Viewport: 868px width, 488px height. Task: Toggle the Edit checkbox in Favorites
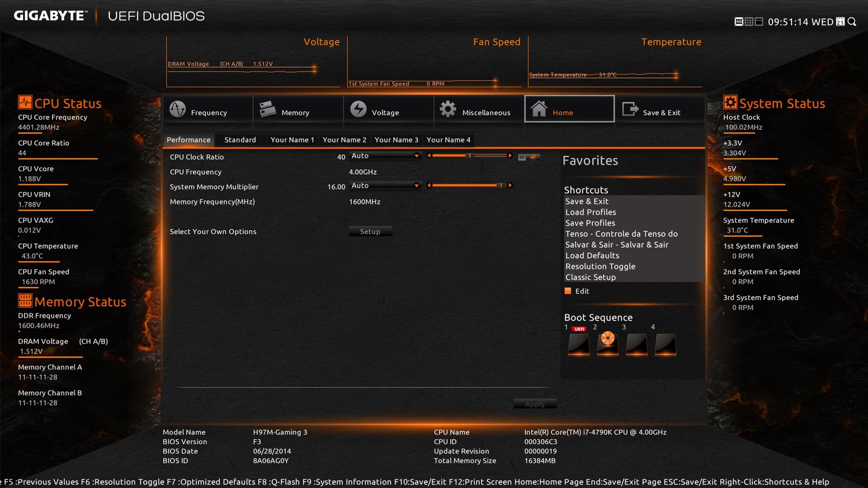pyautogui.click(x=568, y=291)
